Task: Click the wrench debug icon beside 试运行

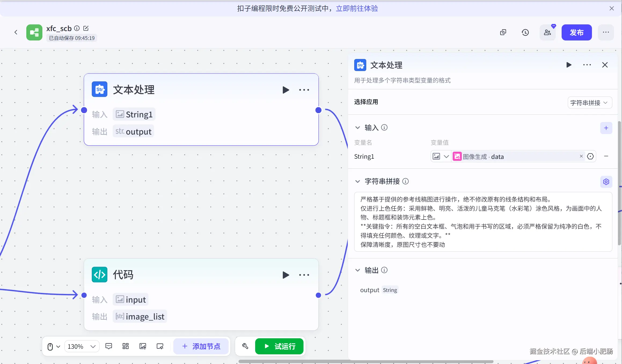Action: [x=245, y=346]
